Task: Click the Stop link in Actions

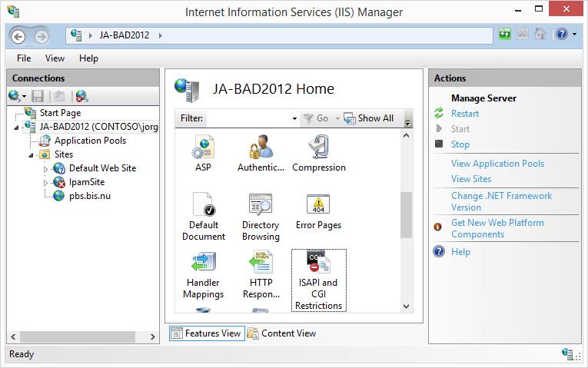Action: coord(460,144)
